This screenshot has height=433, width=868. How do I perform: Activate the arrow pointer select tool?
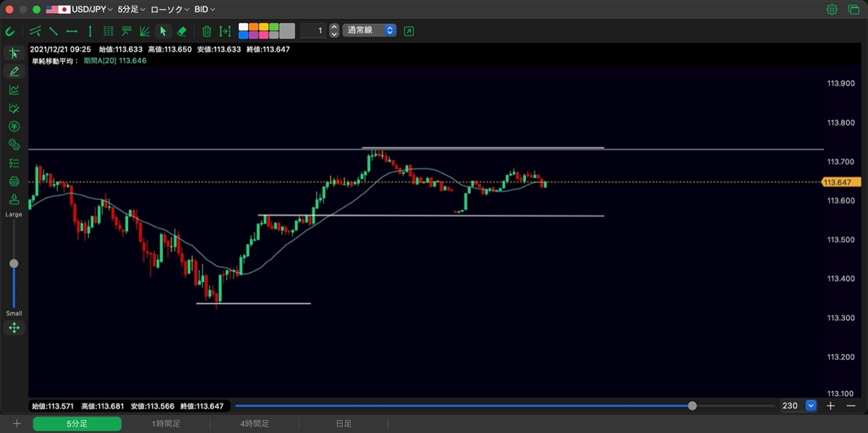pos(163,31)
